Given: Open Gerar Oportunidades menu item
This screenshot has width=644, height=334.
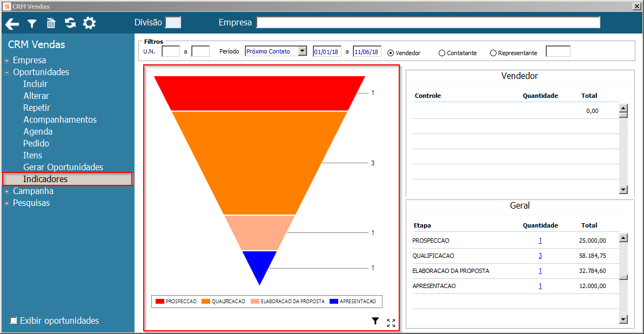Looking at the screenshot, I should (x=63, y=167).
